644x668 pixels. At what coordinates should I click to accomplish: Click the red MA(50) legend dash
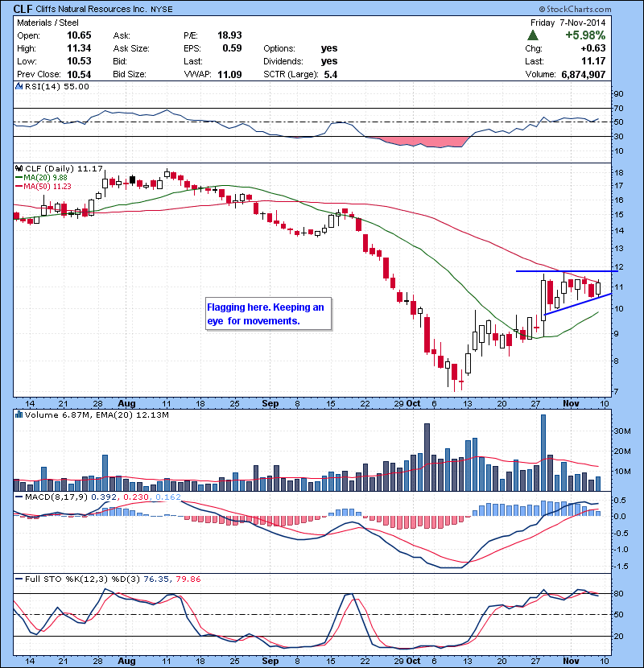[19, 187]
